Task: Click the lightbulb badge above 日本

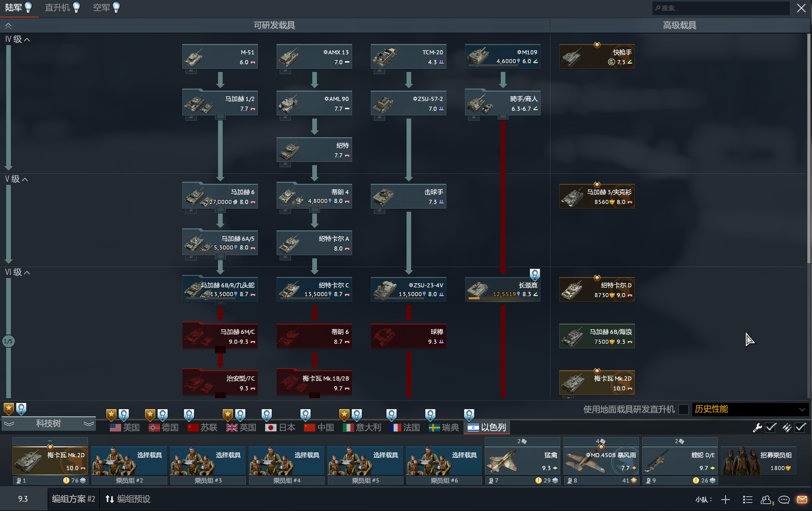Action: click(x=267, y=415)
